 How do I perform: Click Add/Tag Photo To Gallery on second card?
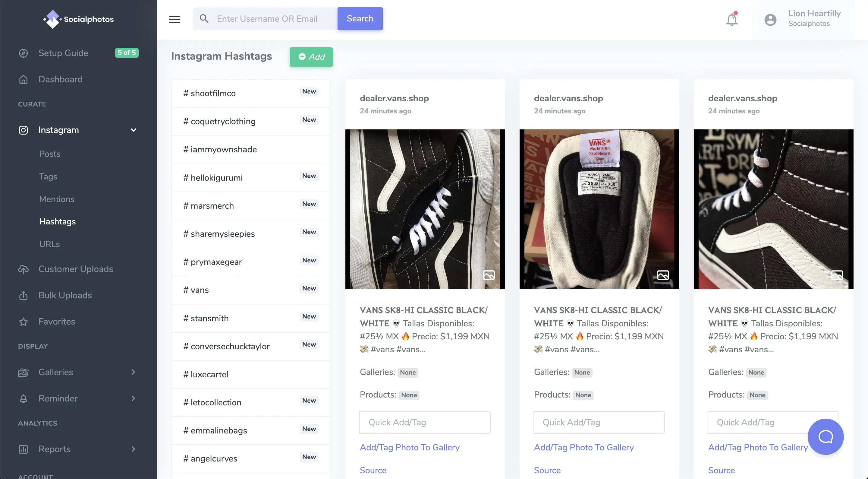point(584,447)
